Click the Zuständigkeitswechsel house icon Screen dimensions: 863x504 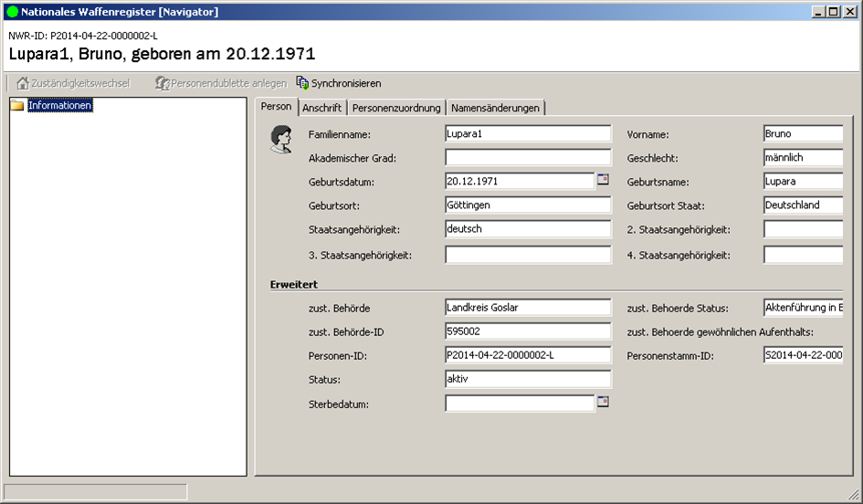point(23,83)
